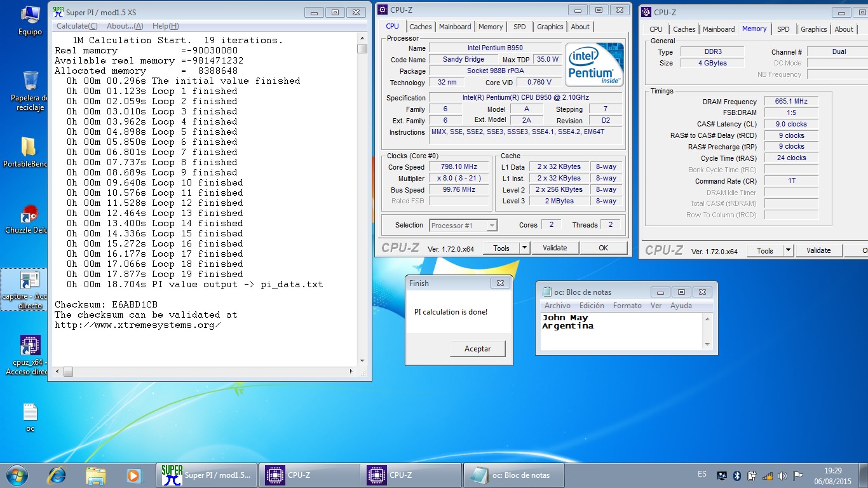
Task: Launch Internet Explorer from the taskbar
Action: (x=57, y=475)
